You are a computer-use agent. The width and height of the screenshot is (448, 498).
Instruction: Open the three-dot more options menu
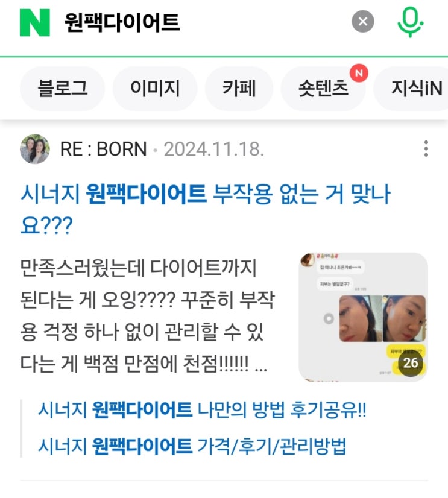coord(426,149)
